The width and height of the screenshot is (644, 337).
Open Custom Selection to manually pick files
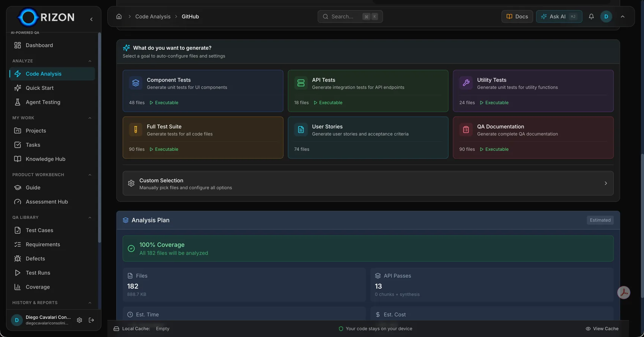click(x=368, y=183)
